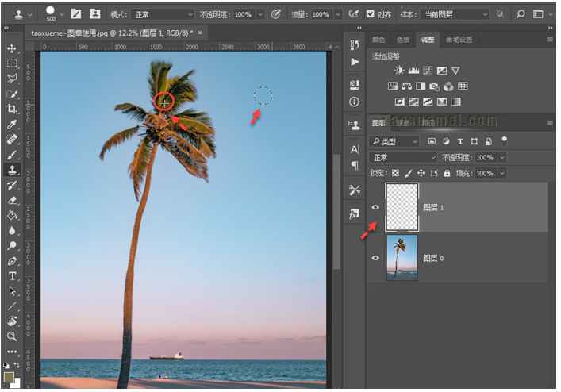Click the lock all layers icon
Image resolution: width=561 pixels, height=392 pixels.
pyautogui.click(x=447, y=173)
